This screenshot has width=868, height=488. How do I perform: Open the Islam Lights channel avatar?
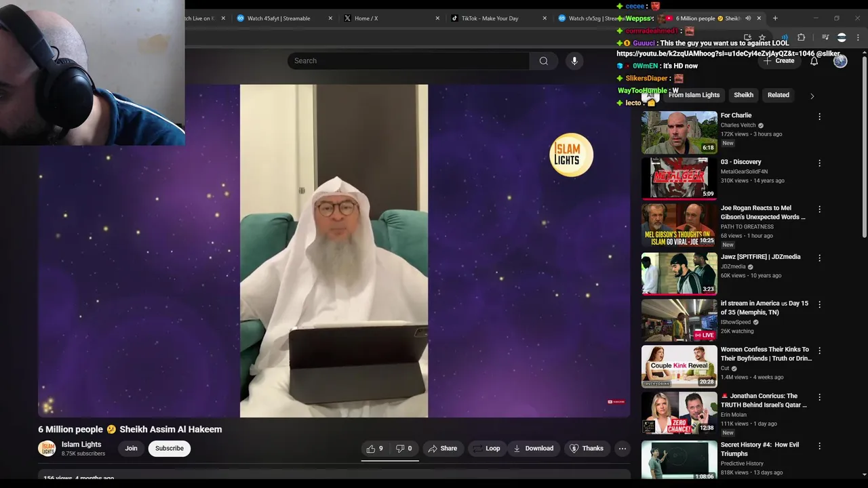(47, 448)
